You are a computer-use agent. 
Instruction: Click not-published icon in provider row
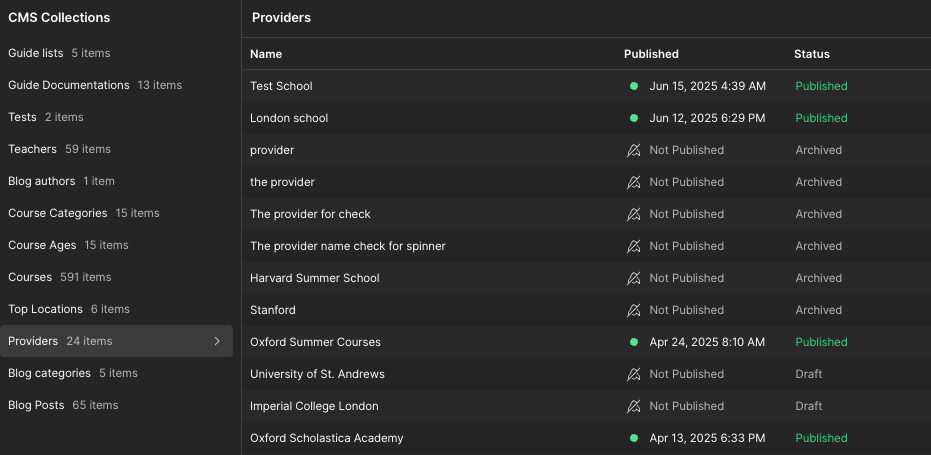click(634, 150)
